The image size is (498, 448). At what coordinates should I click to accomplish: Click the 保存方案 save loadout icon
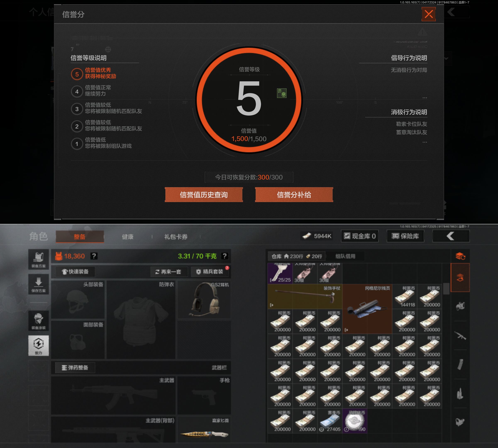[38, 284]
